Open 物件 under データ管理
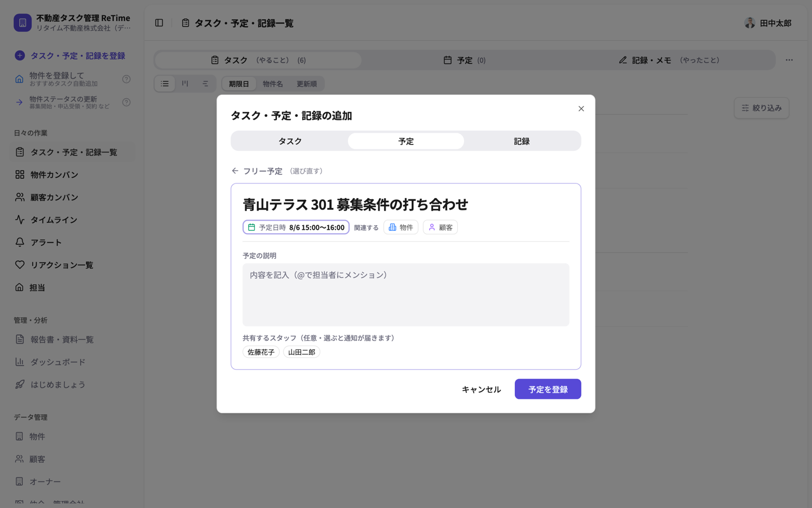Image resolution: width=812 pixels, height=508 pixels. 72,436
